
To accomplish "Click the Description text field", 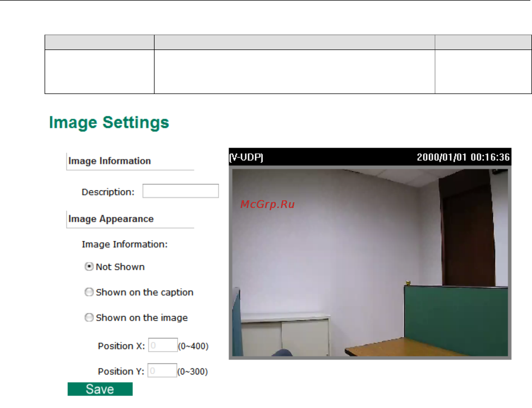I will click(181, 191).
